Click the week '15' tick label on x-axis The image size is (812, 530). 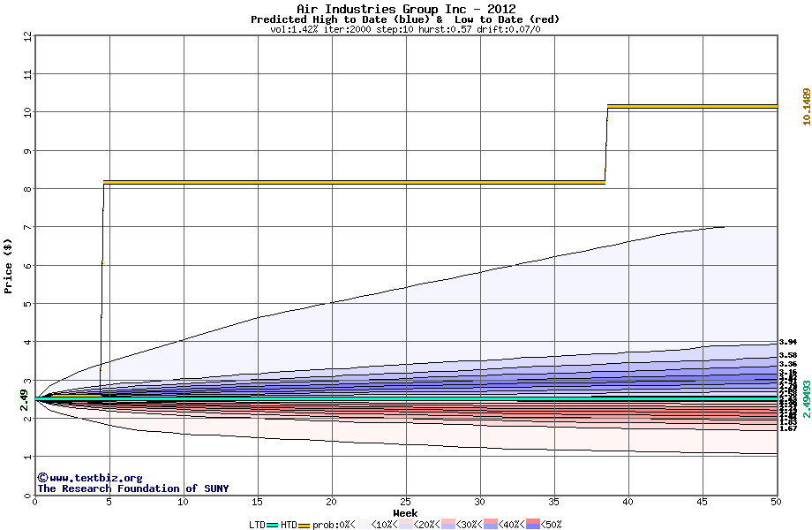[x=258, y=502]
